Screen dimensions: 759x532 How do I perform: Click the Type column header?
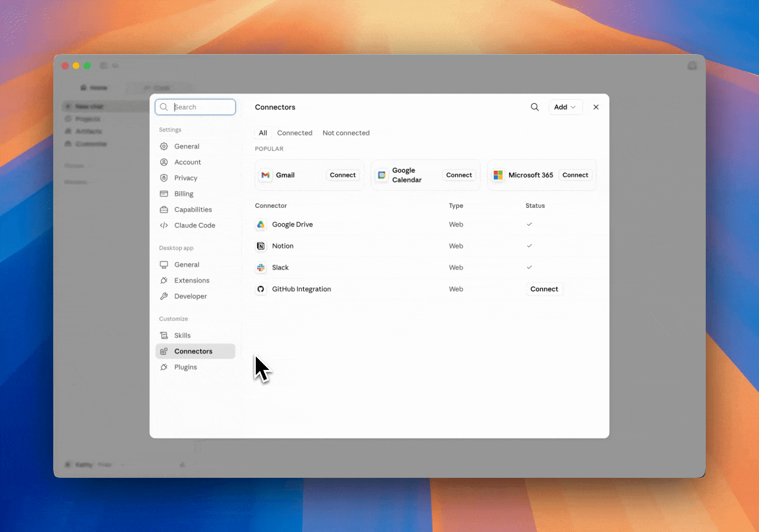pyautogui.click(x=456, y=206)
